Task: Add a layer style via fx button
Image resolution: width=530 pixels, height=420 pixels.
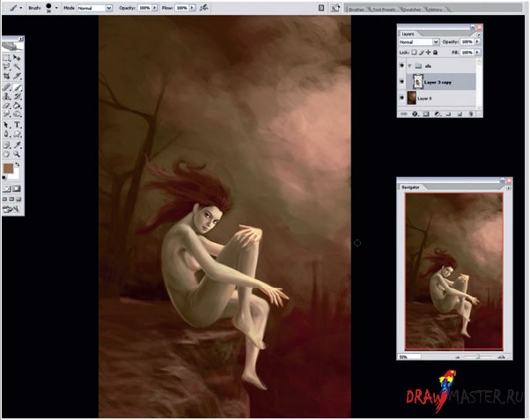Action: click(415, 114)
